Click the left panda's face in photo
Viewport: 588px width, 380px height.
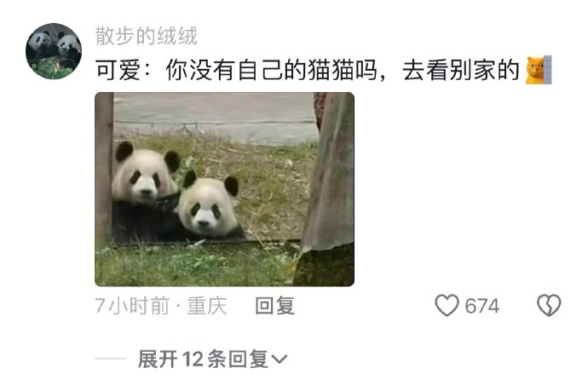pyautogui.click(x=144, y=176)
